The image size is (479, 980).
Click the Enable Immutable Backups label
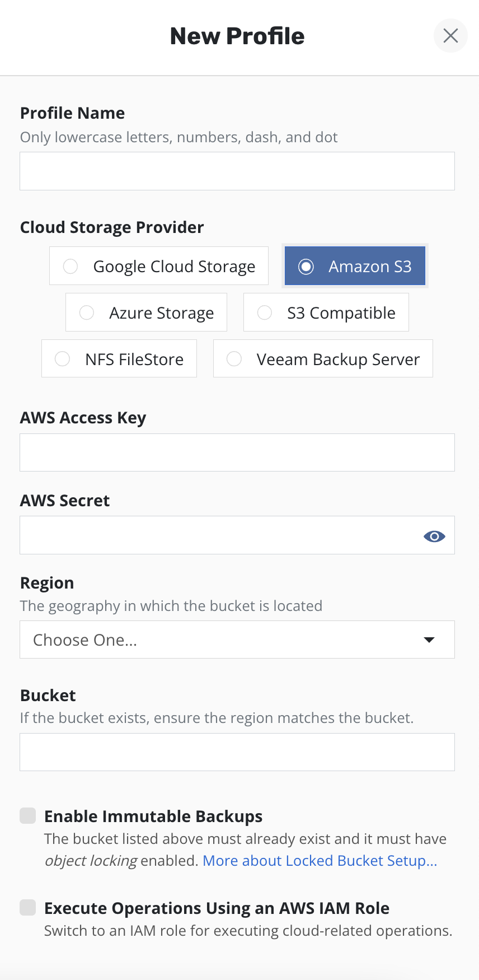tap(153, 816)
